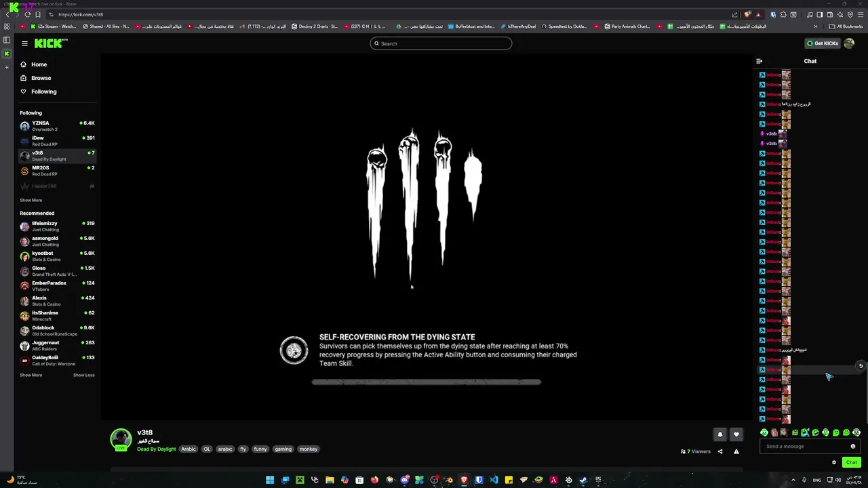
Task: Open volume control in system tray
Action: point(839,480)
